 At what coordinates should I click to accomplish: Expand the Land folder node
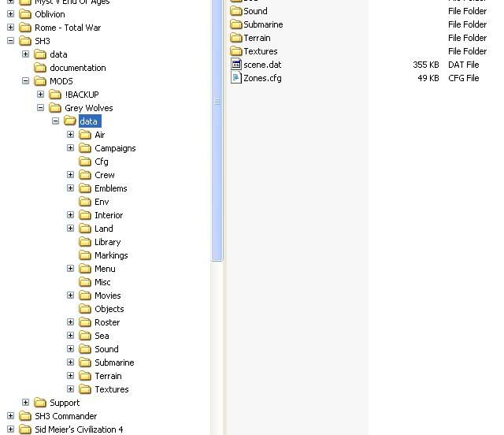pos(70,229)
